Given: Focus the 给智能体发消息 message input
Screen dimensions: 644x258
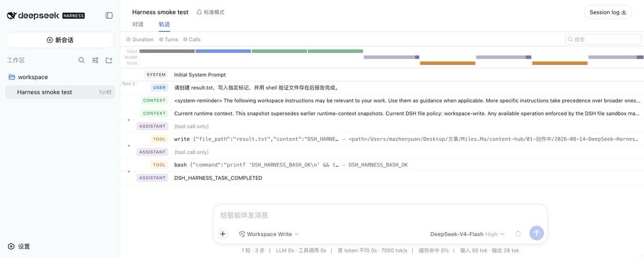Looking at the screenshot, I should [380, 215].
